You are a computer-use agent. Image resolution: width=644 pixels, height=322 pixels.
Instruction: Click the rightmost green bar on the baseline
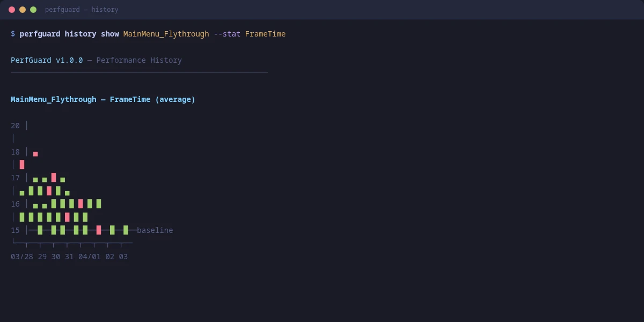126,230
